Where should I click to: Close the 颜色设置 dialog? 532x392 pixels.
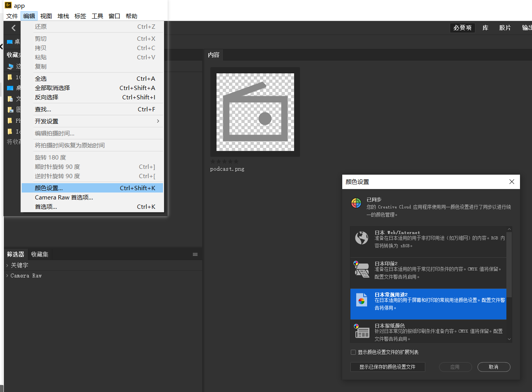click(x=512, y=182)
